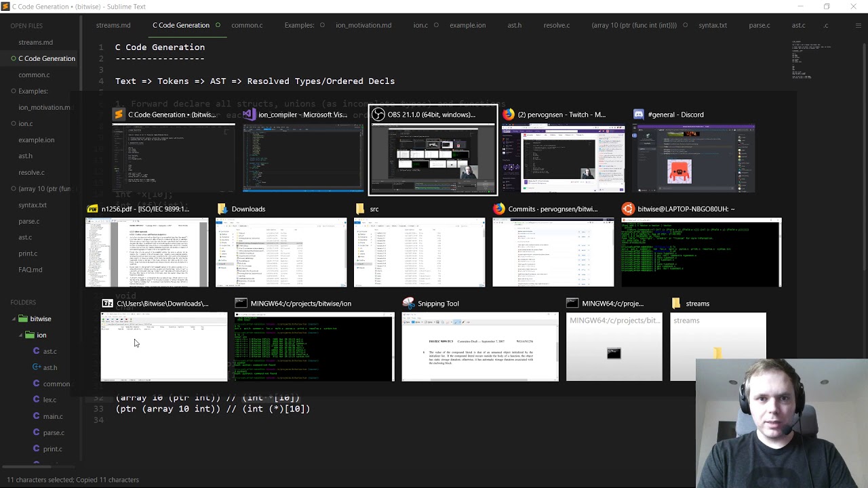Viewport: 868px width, 488px height.
Task: Click OBS icon in task switcher
Action: pyautogui.click(x=378, y=115)
